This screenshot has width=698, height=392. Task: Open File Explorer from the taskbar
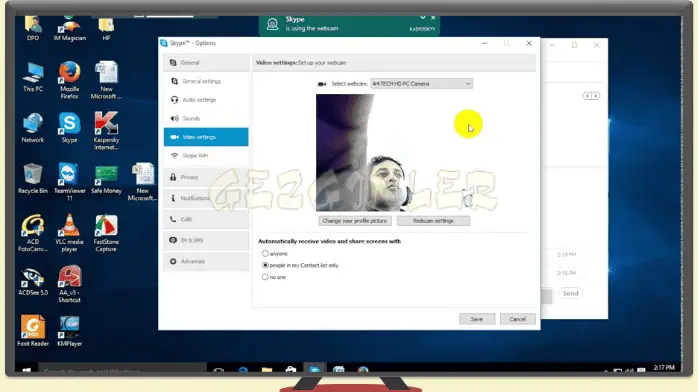click(x=267, y=369)
